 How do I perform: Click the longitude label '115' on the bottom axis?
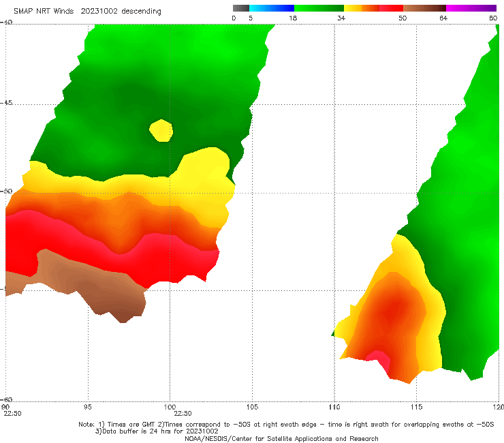(x=417, y=407)
